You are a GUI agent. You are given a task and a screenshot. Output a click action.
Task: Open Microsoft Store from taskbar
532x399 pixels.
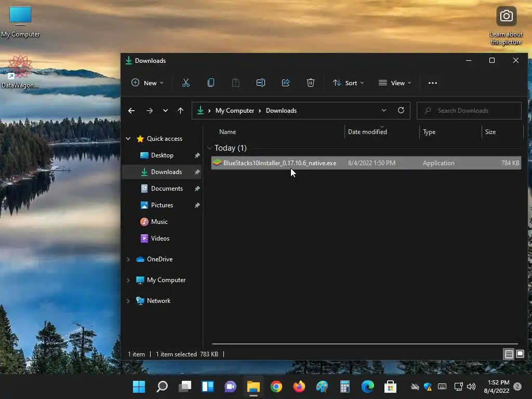[x=390, y=387]
